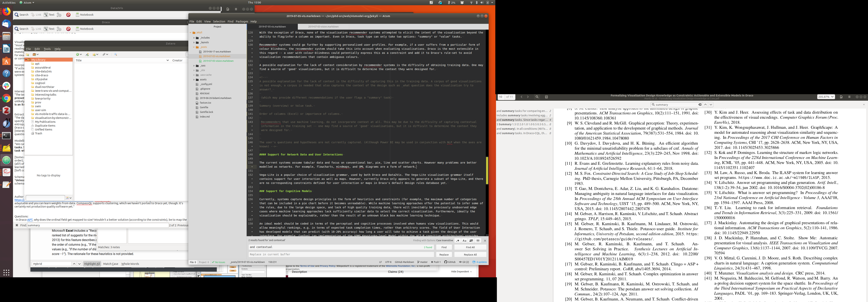
Task: Switch to 2019-07-05-vision.markdown tab
Action: click(x=323, y=27)
